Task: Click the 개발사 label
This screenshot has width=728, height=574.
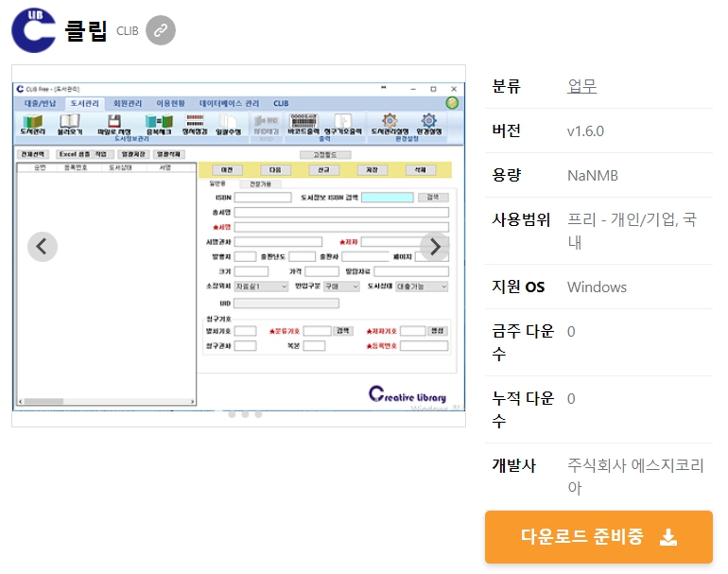Action: pyautogui.click(x=514, y=465)
